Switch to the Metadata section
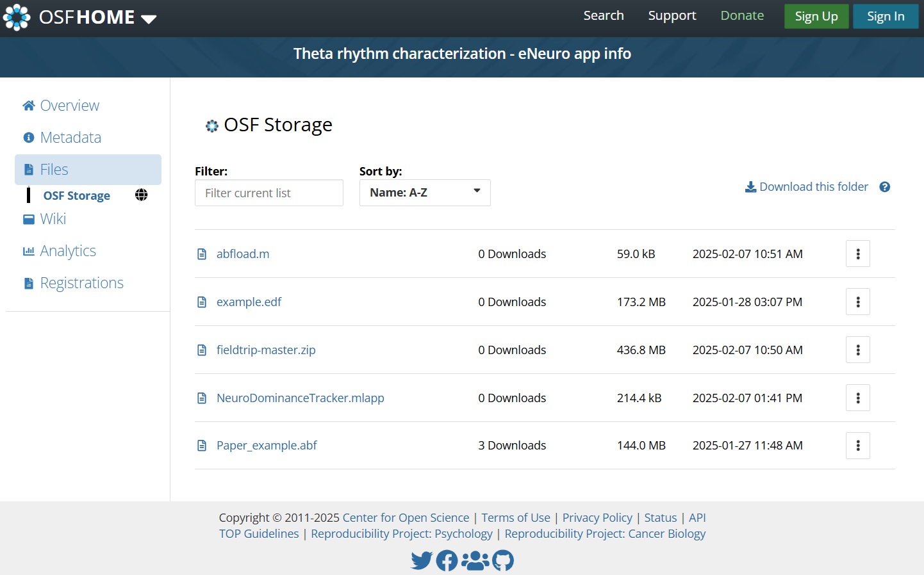This screenshot has width=924, height=575. [70, 137]
